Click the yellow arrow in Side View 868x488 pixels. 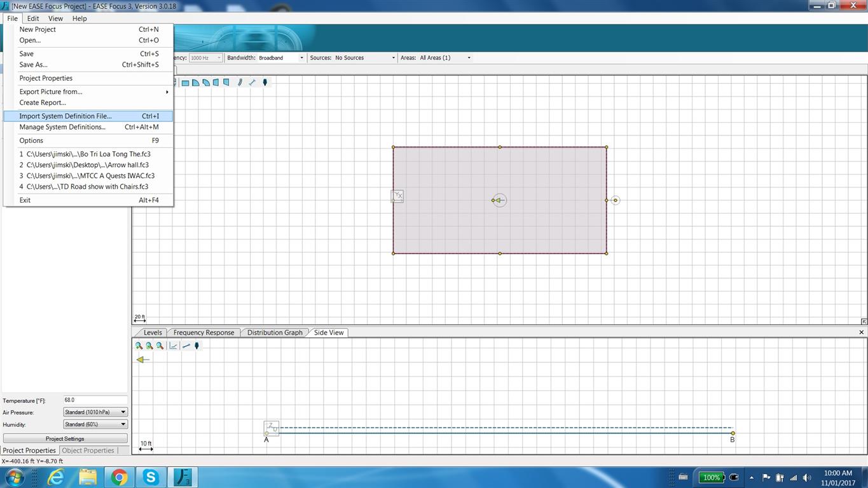tap(143, 360)
